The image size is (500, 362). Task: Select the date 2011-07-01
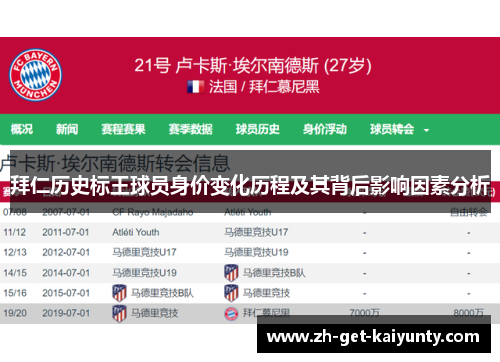pyautogui.click(x=66, y=232)
